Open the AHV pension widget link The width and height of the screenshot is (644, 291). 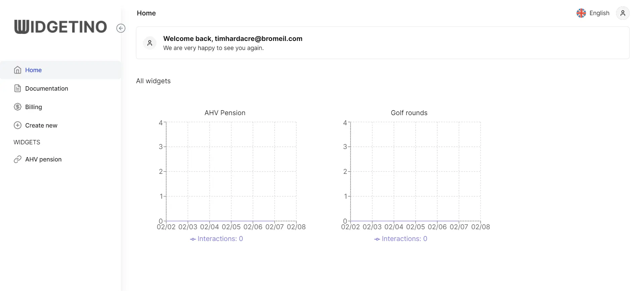(x=43, y=159)
